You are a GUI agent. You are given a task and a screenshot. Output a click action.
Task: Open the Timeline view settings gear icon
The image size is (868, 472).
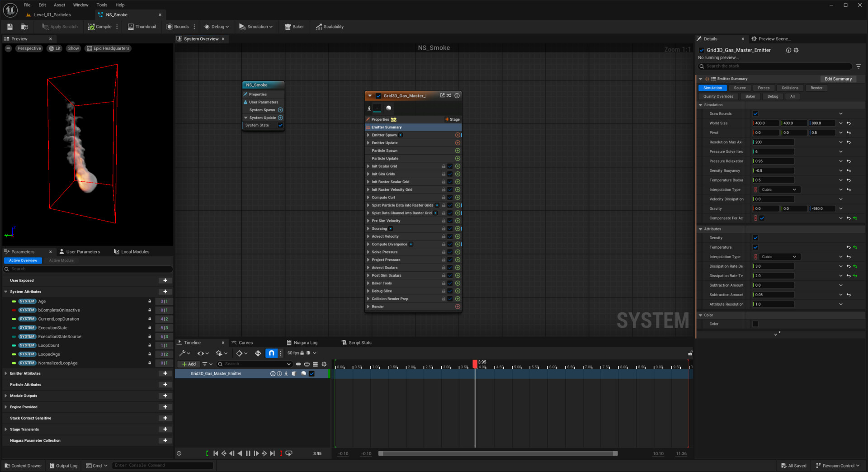pyautogui.click(x=324, y=364)
